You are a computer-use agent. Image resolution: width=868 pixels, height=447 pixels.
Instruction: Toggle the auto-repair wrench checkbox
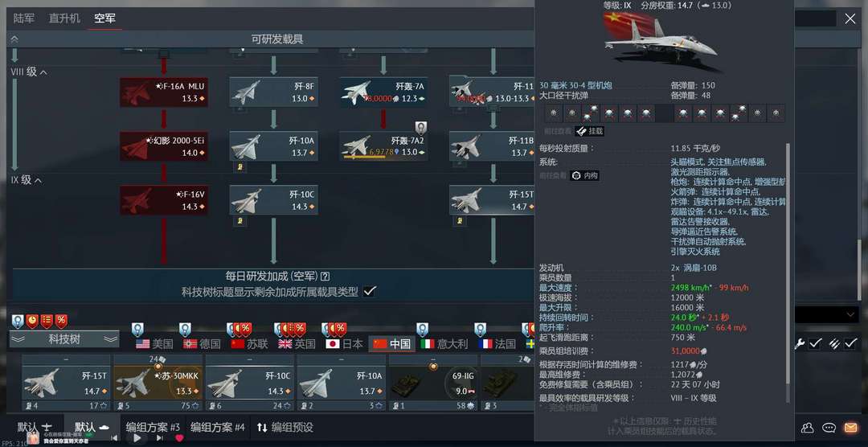[815, 344]
